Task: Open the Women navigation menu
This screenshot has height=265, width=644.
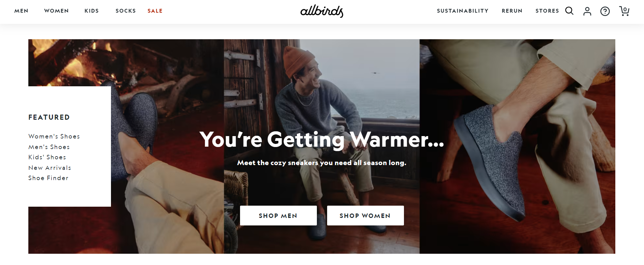Action: coord(56,11)
